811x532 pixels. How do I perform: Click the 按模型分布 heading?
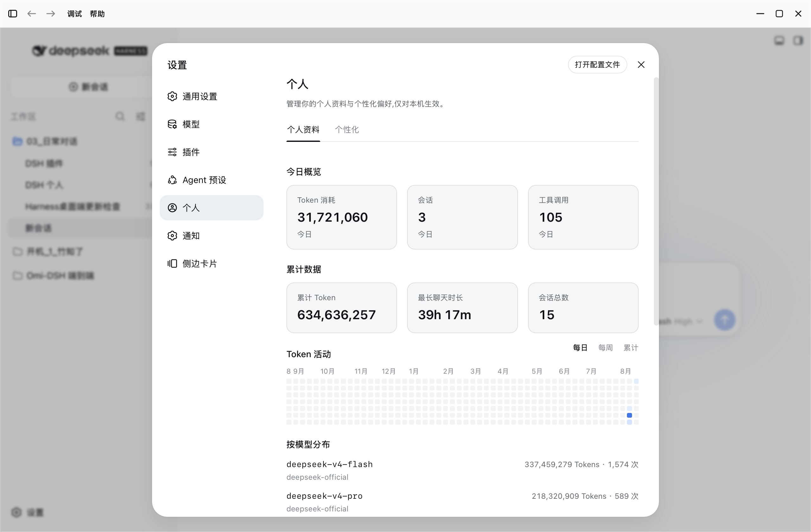coord(308,445)
